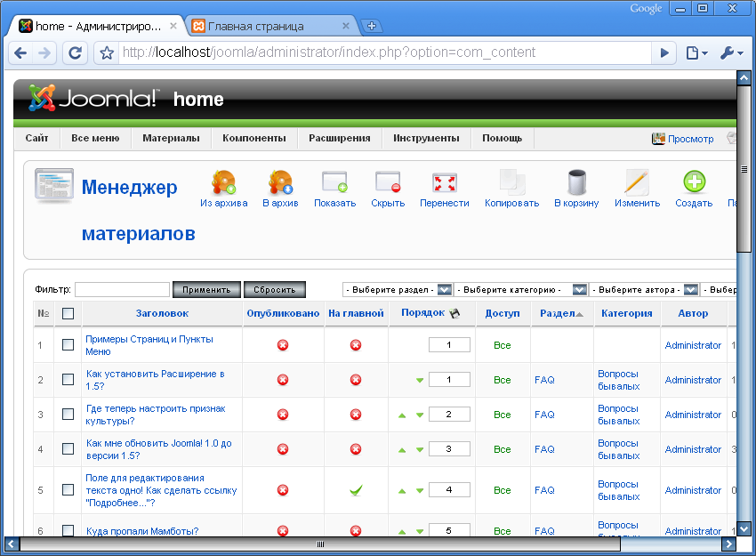The height and width of the screenshot is (556, 756).
Task: Click the 'Копировать' copy toolbar icon
Action: tap(511, 182)
